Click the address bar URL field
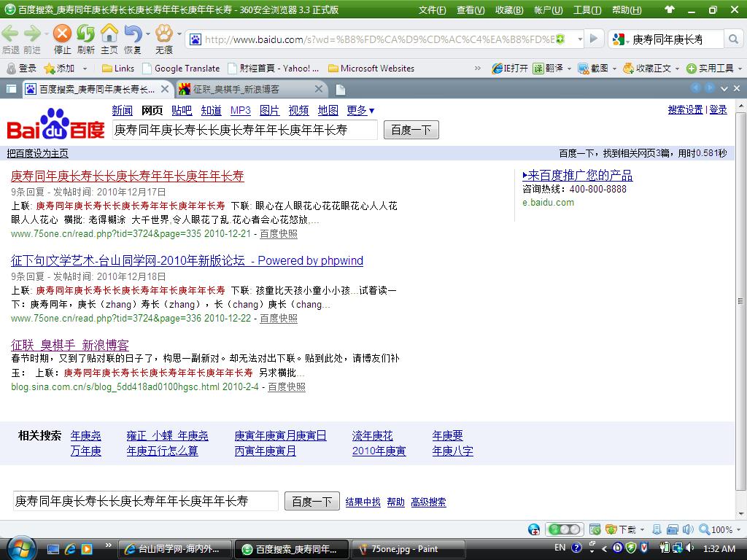 (x=379, y=39)
